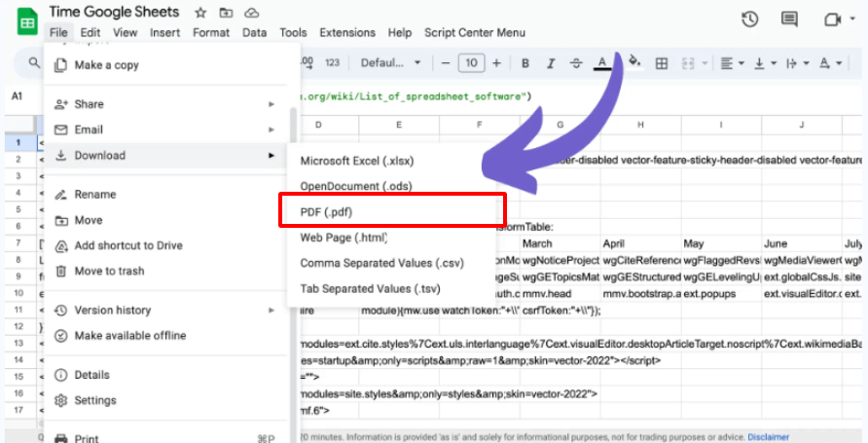Image resolution: width=868 pixels, height=443 pixels.
Task: Toggle italic formatting
Action: click(x=551, y=63)
